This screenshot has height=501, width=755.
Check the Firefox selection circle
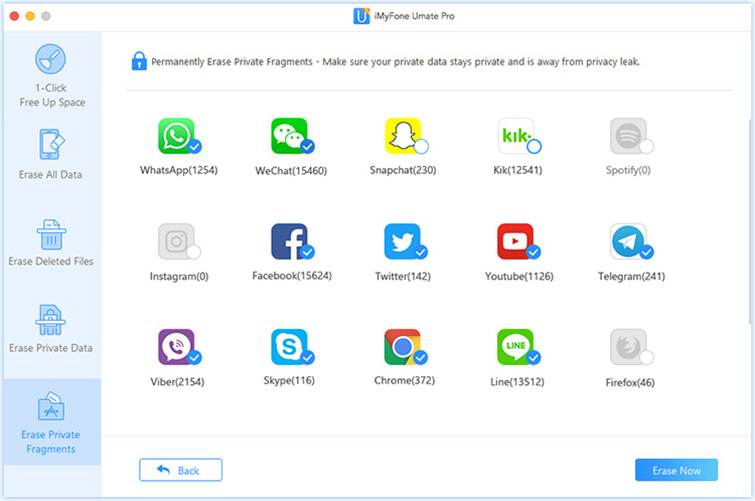click(647, 357)
